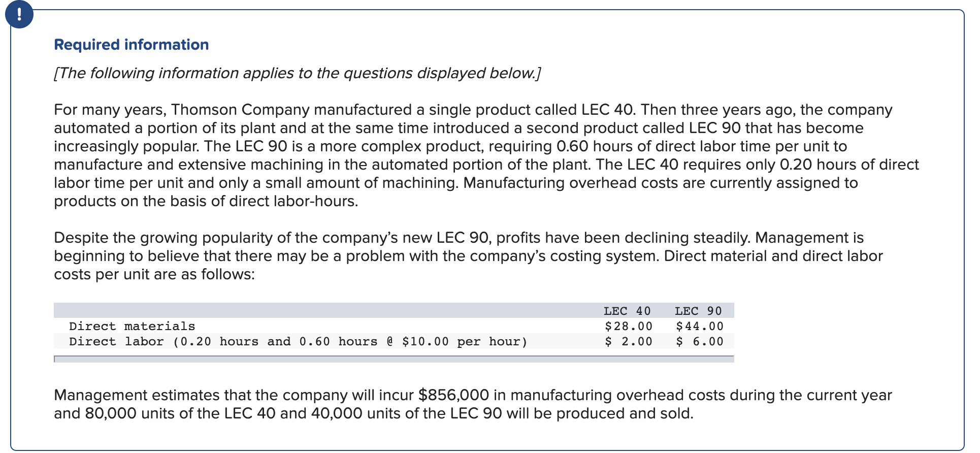Click the $6.00 direct labor cell
Viewport: 980px width, 453px height.
point(700,341)
